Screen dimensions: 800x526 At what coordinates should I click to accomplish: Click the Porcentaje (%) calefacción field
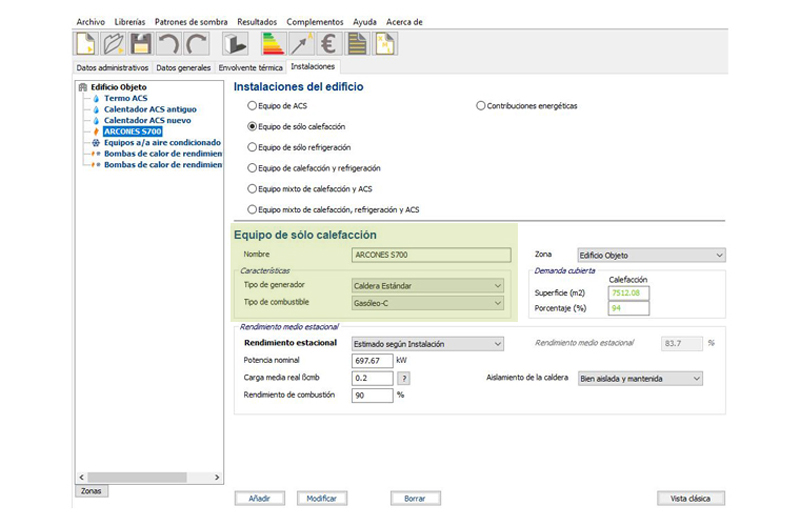tap(629, 308)
